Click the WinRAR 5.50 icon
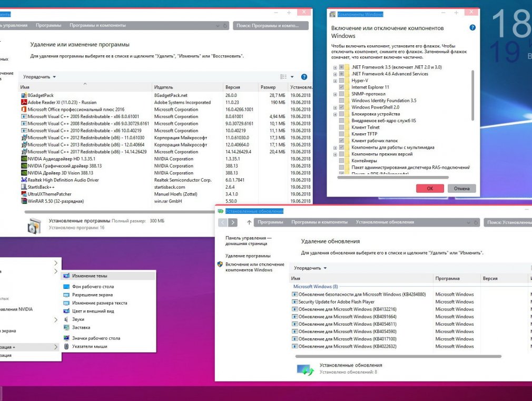532x401 pixels. pyautogui.click(x=24, y=201)
